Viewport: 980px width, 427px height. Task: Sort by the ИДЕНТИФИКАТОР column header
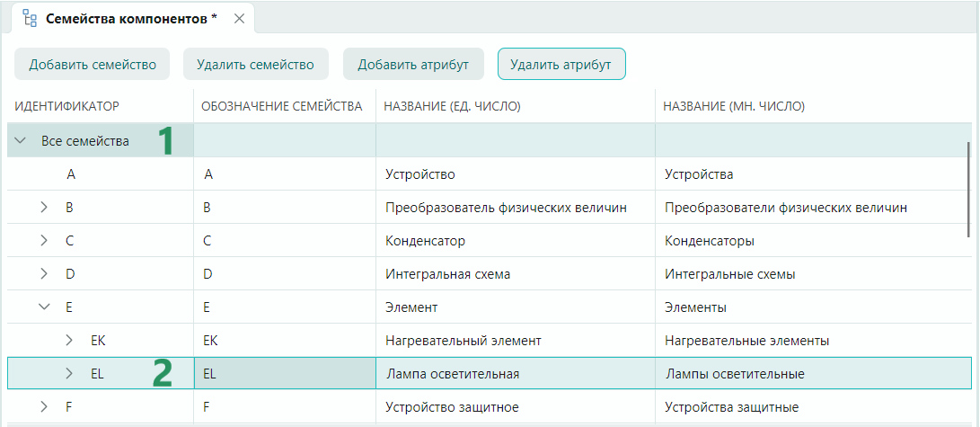coord(66,107)
